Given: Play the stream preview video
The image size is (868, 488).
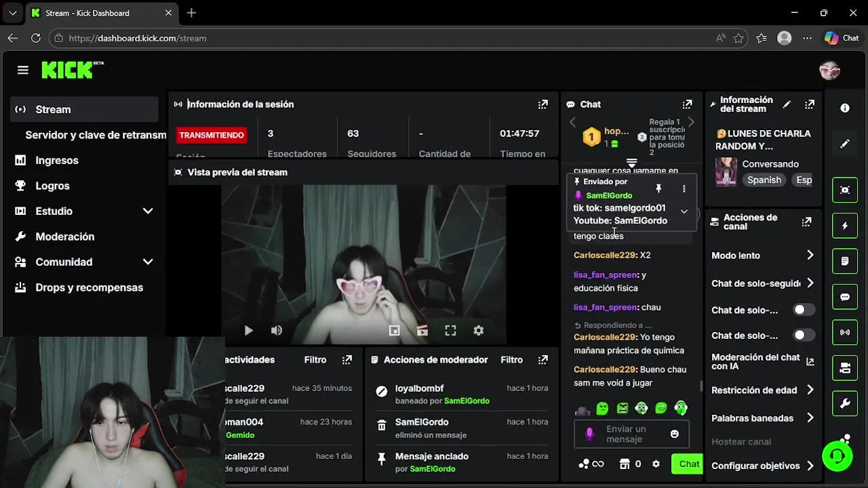Looking at the screenshot, I should click(248, 331).
